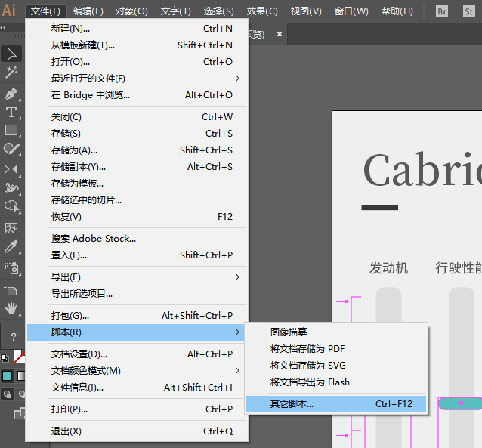Screen dimensions: 482x448
Task: Choose 存储为模板... menu item
Action: (x=137, y=184)
